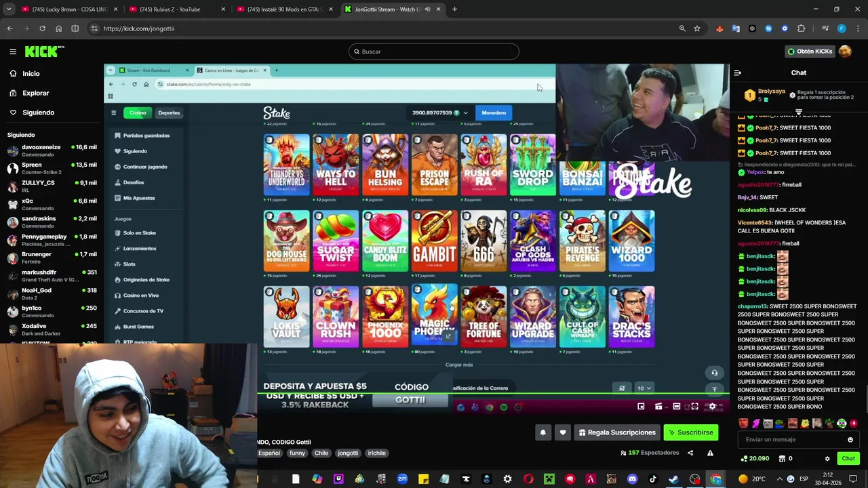Mute the JonGottii Stream tab audio
The image size is (868, 488).
click(x=427, y=9)
